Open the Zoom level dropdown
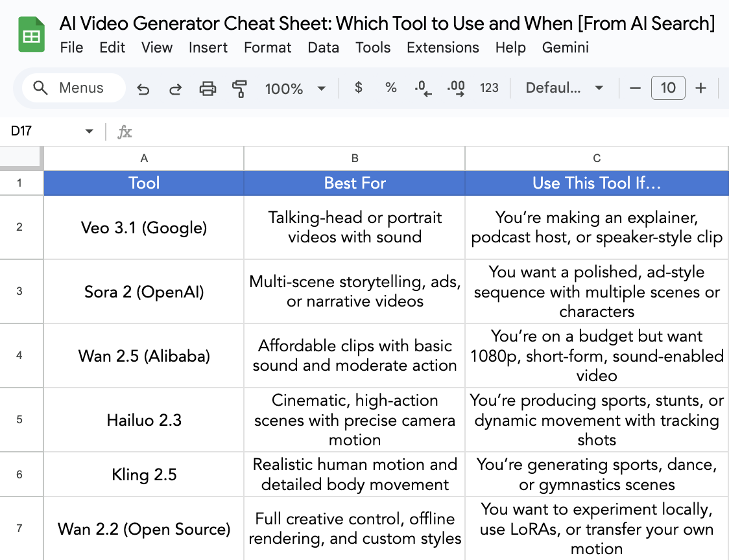This screenshot has width=729, height=560. tap(295, 87)
